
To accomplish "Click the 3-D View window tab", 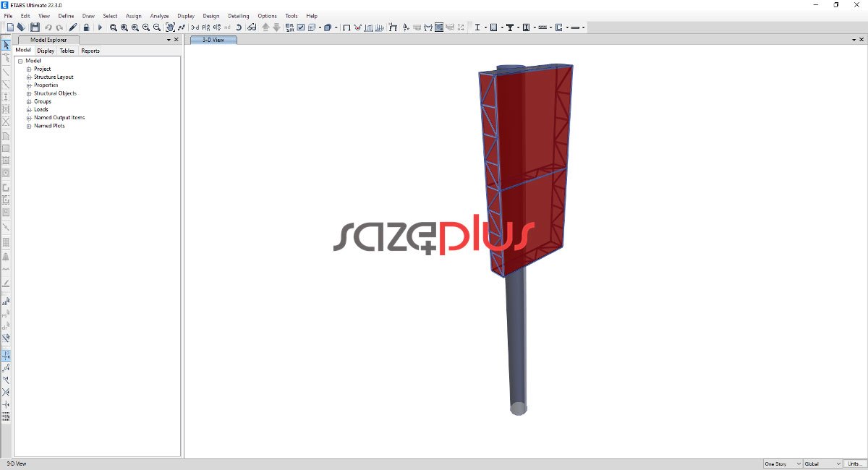I will tap(213, 40).
